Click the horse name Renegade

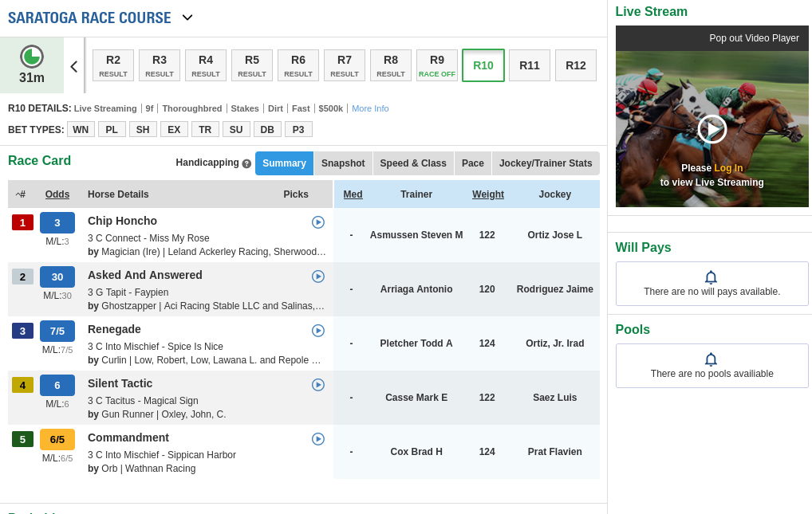(114, 330)
